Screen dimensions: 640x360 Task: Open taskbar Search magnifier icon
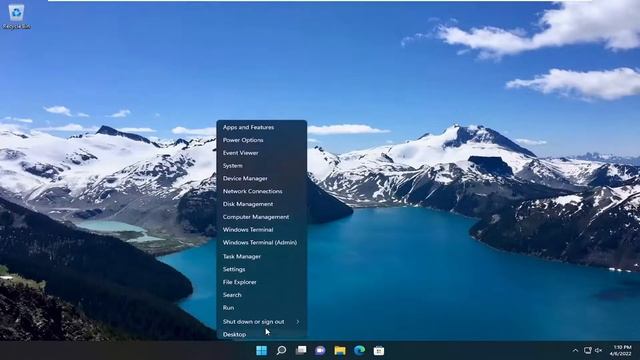tap(281, 351)
